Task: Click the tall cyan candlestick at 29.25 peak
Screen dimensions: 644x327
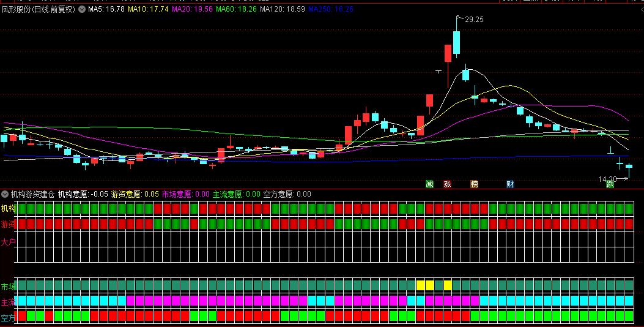Action: [456, 42]
